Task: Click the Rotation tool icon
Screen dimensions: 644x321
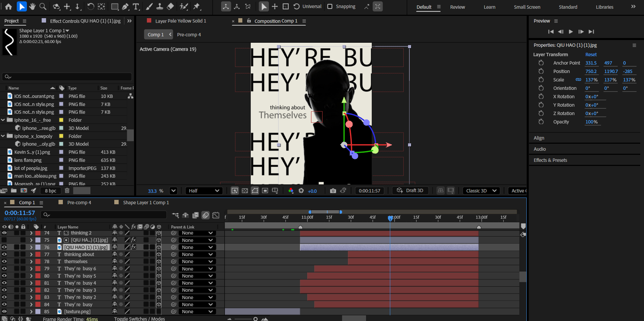Action: [x=91, y=6]
